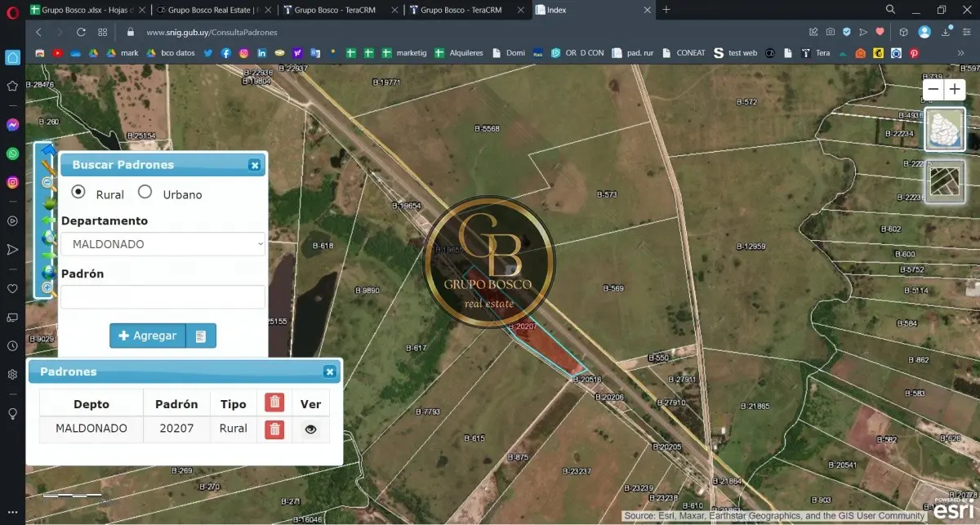The width and height of the screenshot is (980, 525).
Task: Open Opera home in sidebar
Action: [12, 57]
